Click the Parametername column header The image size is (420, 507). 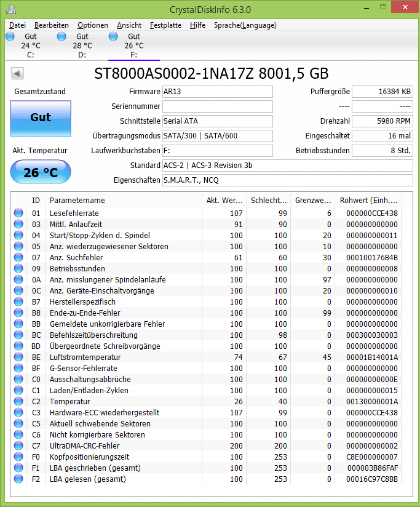coord(124,200)
